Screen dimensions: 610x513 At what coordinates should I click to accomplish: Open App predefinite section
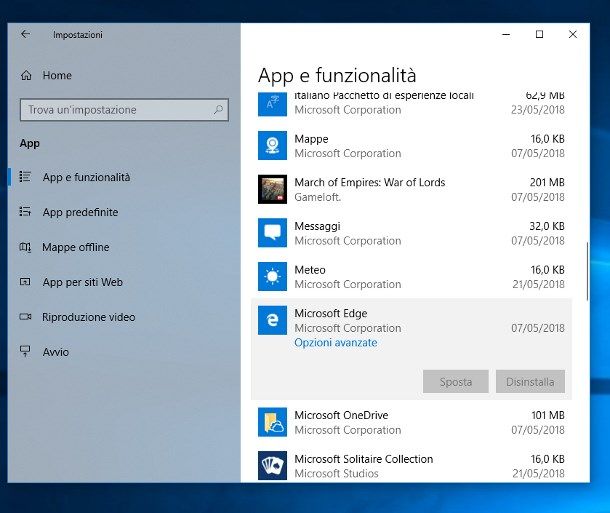click(x=80, y=212)
